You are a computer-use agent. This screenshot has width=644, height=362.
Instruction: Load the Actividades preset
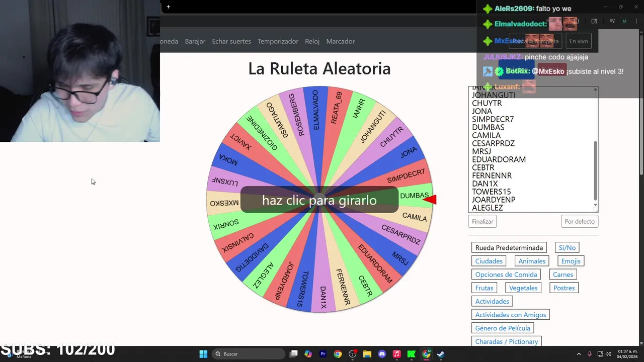pyautogui.click(x=492, y=301)
